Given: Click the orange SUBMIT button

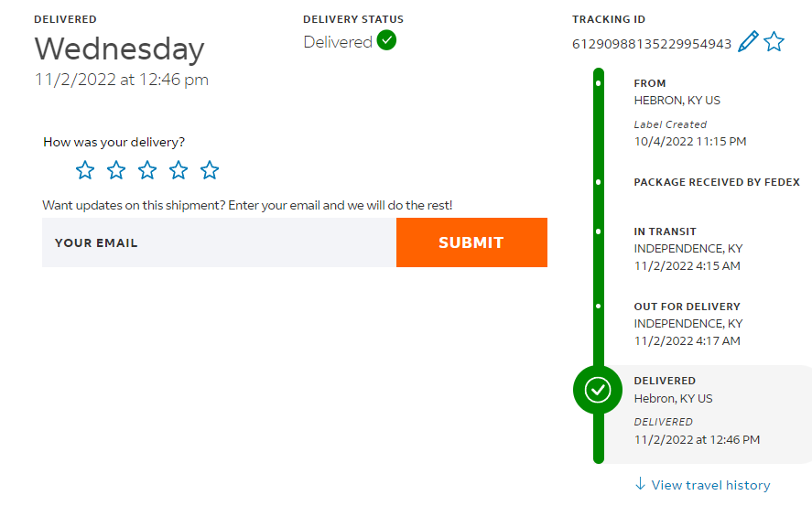Looking at the screenshot, I should point(471,242).
